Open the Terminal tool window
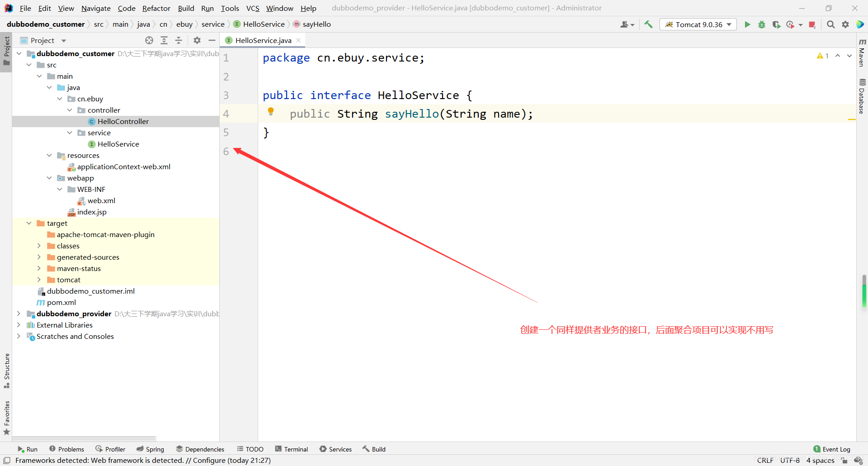 point(291,449)
